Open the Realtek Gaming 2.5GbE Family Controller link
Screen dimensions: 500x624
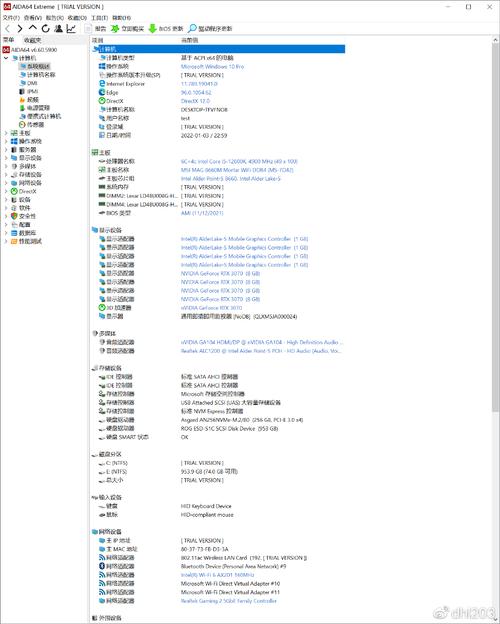(x=229, y=601)
